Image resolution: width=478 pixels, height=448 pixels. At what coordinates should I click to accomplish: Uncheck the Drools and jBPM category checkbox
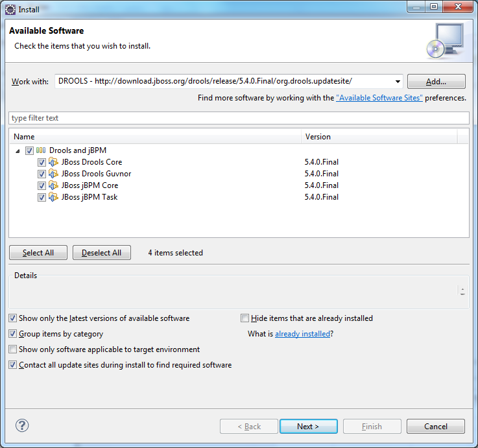tap(29, 150)
